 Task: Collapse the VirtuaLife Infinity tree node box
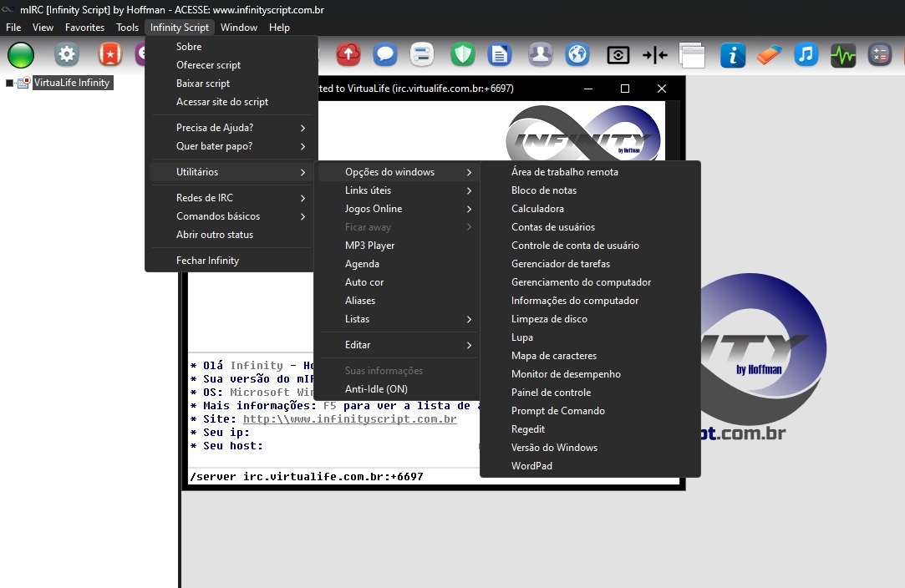(10, 84)
